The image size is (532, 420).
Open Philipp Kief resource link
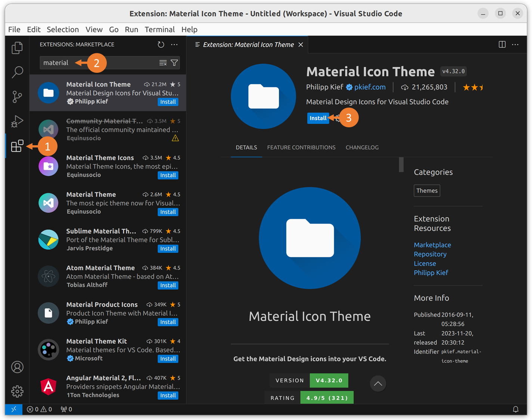pyautogui.click(x=431, y=273)
